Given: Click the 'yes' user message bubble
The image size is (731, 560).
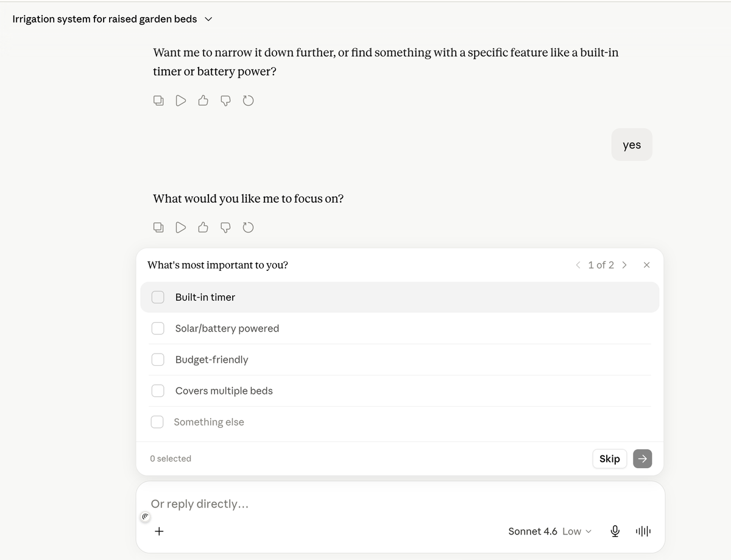Looking at the screenshot, I should point(632,145).
